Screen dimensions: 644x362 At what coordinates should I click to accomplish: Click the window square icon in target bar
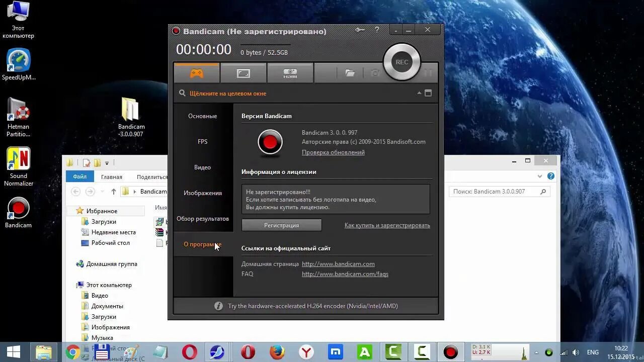(x=428, y=93)
